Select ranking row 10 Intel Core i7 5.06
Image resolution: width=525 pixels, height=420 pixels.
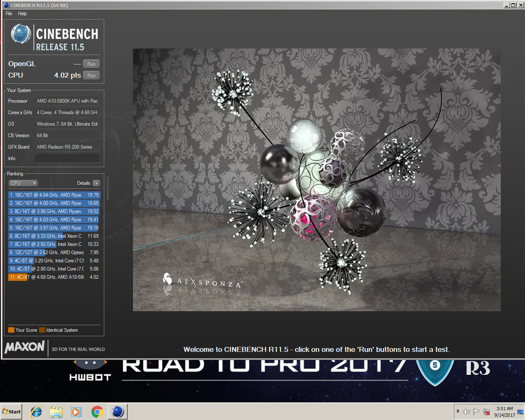click(54, 269)
